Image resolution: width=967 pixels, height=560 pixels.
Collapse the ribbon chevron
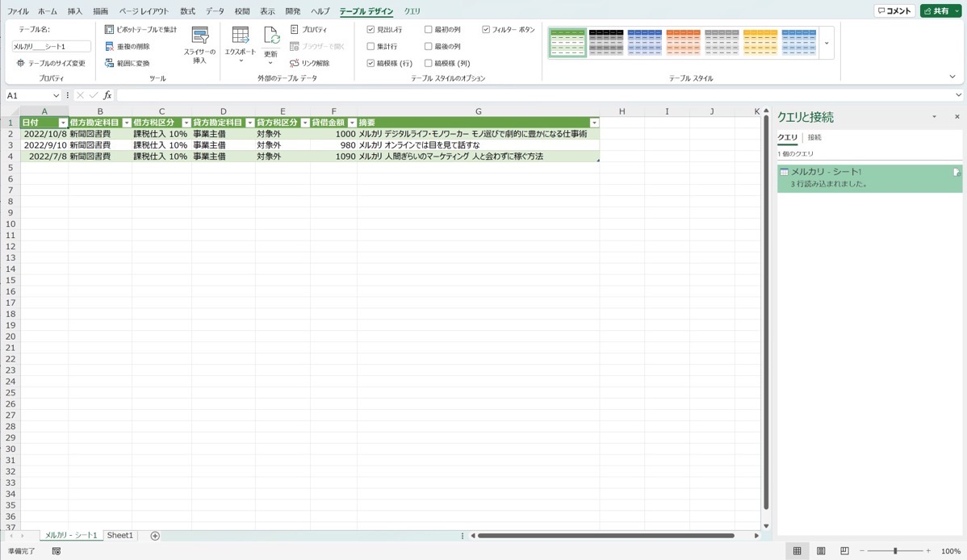point(952,77)
